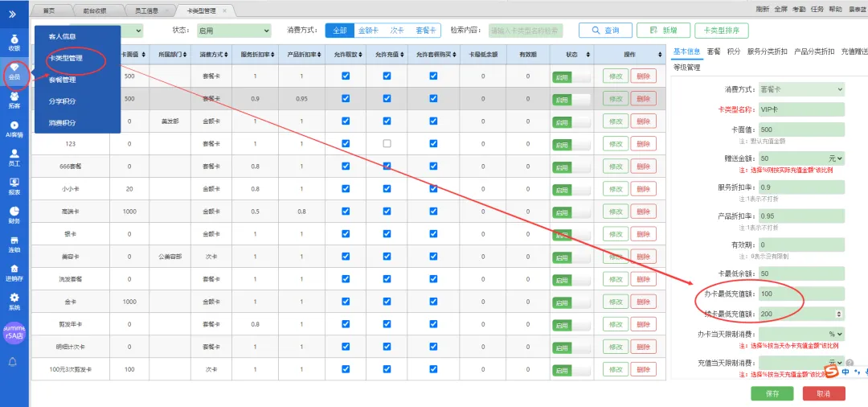Screen dimensions: 868x407
Task: Open the AI客情 sidebar icon
Action: click(14, 129)
